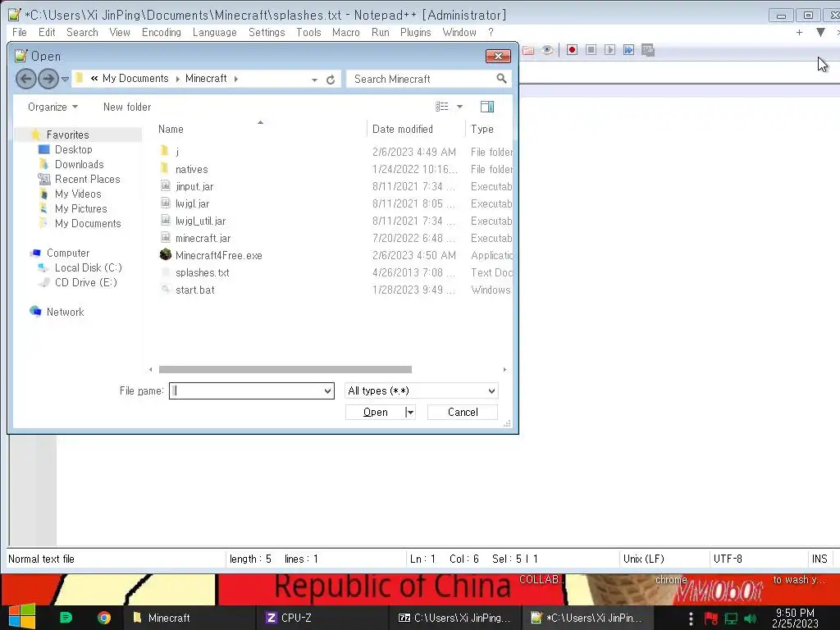Image resolution: width=840 pixels, height=630 pixels.
Task: Launch Chrome from the taskbar
Action: [104, 618]
